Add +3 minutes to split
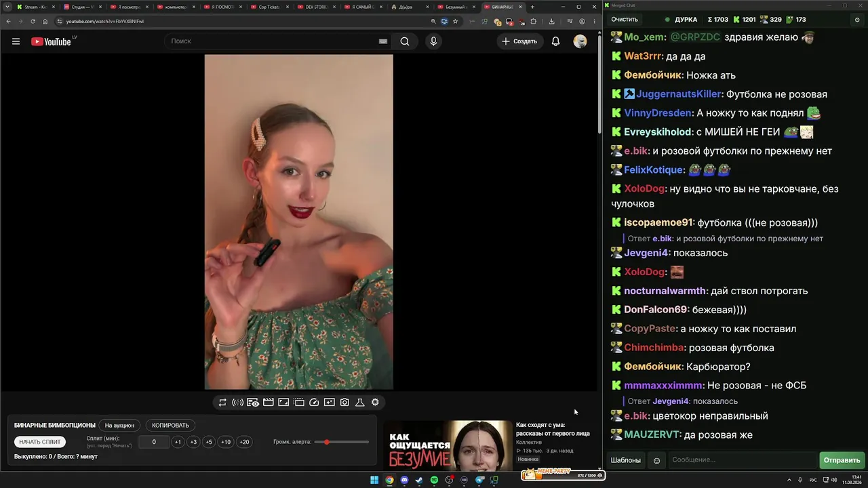 [x=193, y=442]
